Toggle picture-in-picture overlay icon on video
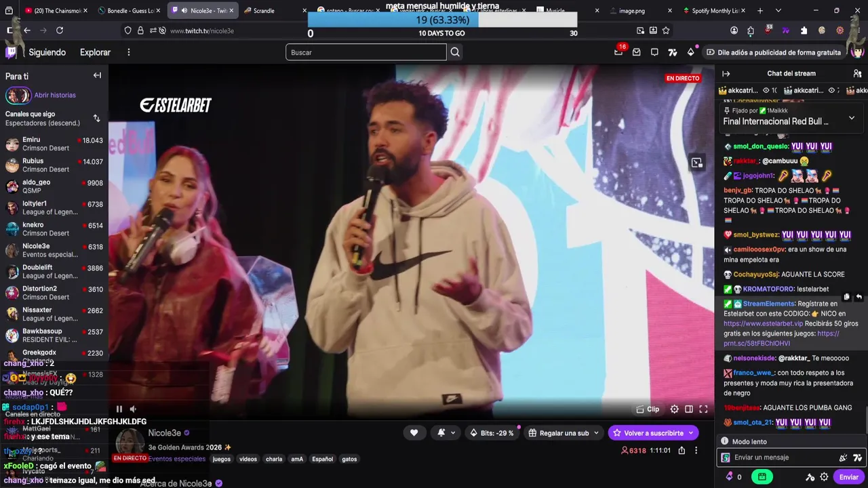Image resolution: width=868 pixels, height=488 pixels. pyautogui.click(x=696, y=163)
